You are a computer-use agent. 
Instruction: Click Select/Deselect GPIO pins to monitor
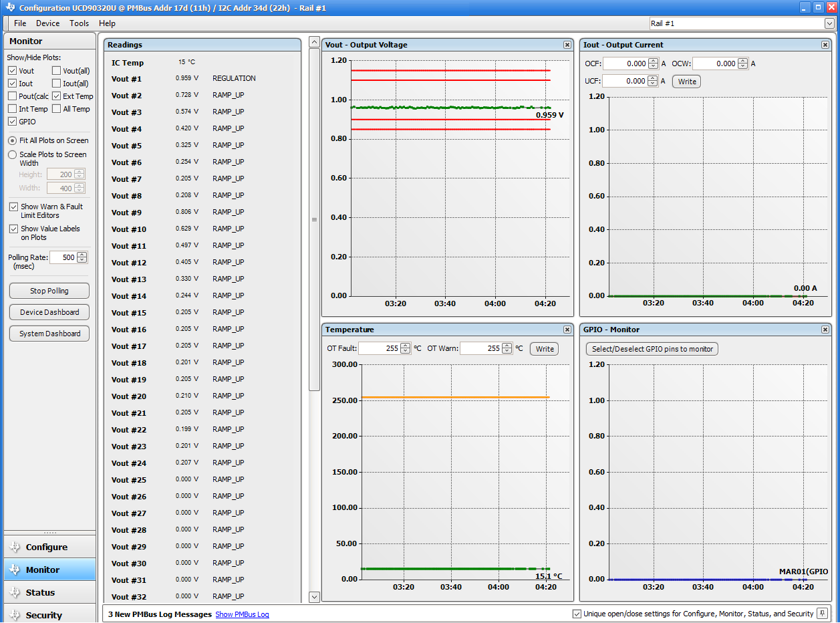(x=652, y=348)
